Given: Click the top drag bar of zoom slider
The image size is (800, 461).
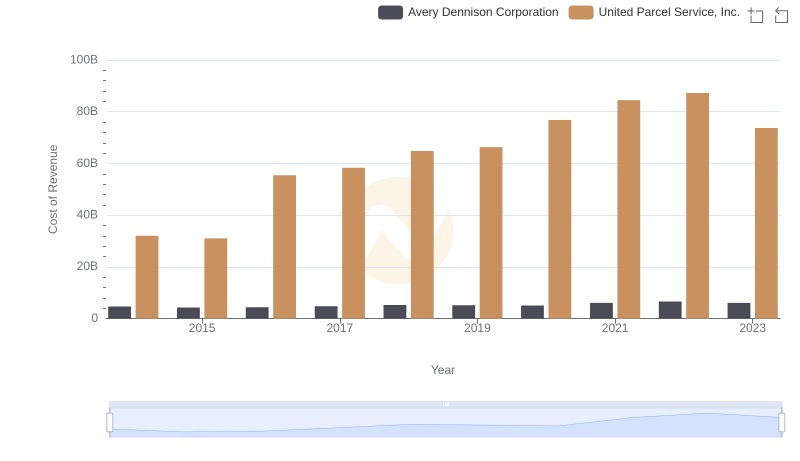Looking at the screenshot, I should point(445,404).
